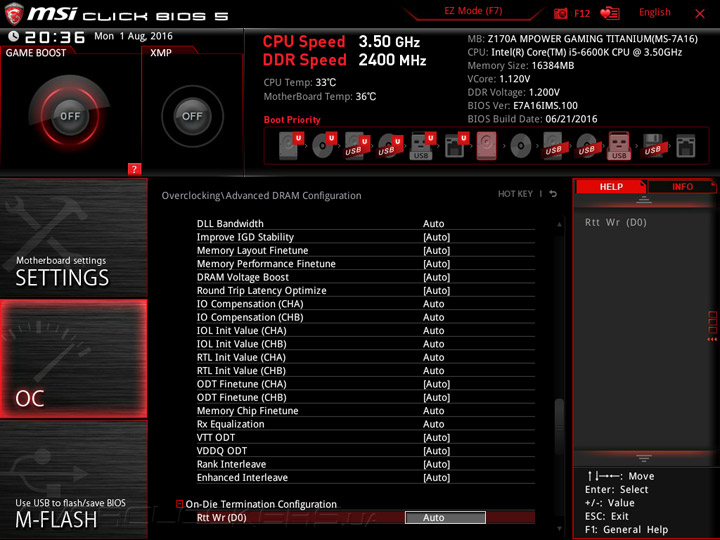Click Memory Chip Finetune Auto value
The width and height of the screenshot is (720, 540).
click(x=433, y=411)
